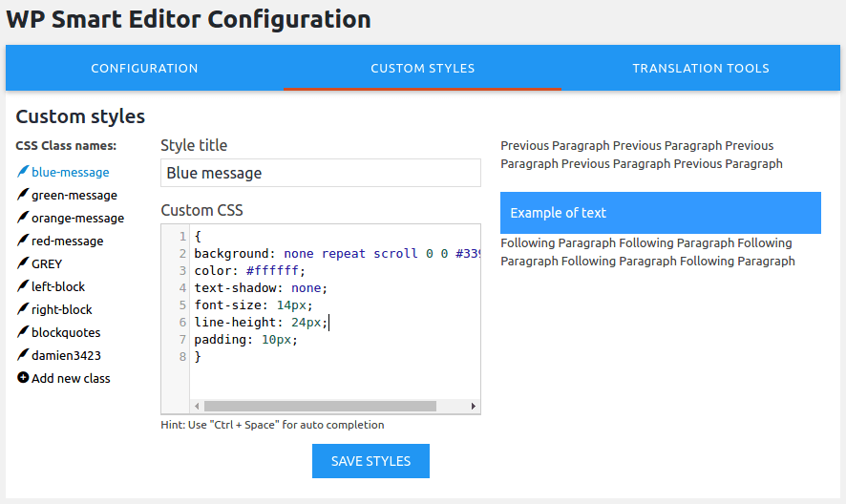
Task: Click the feather icon beside blue-message
Action: [23, 172]
